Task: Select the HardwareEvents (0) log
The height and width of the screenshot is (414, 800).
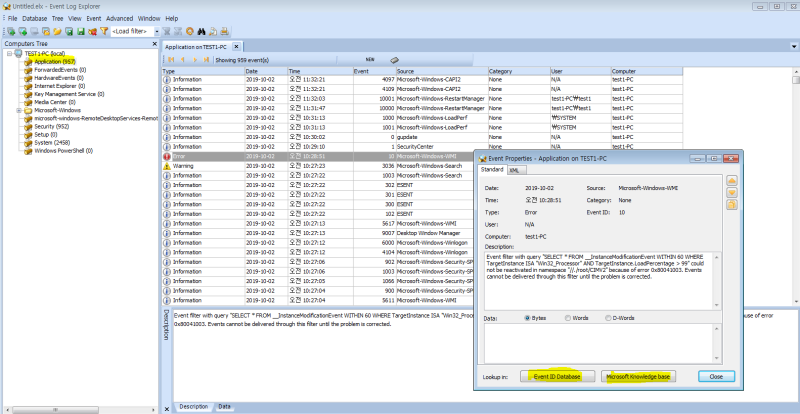Action: (x=59, y=78)
